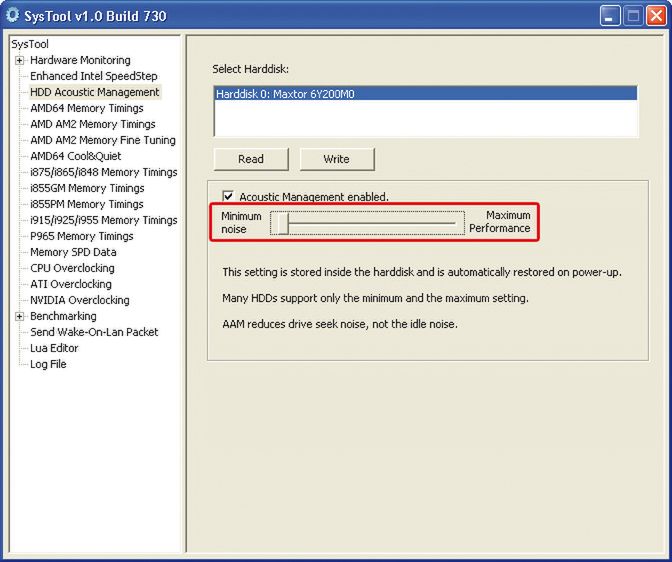Click the empty area of harddisk listbox

tap(425, 119)
